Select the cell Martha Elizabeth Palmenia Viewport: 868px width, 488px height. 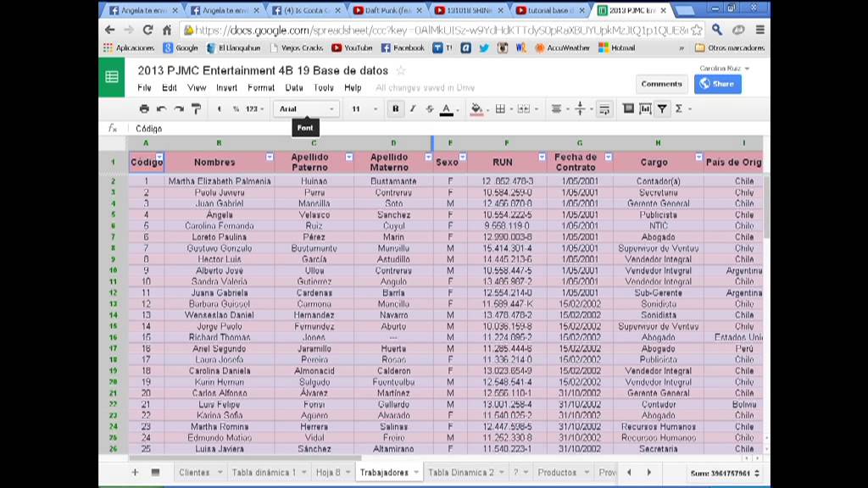220,181
